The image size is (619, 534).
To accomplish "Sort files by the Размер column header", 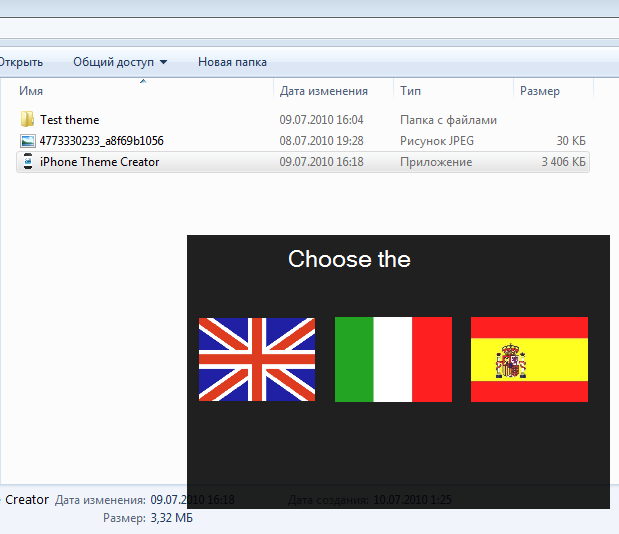I will (x=540, y=91).
